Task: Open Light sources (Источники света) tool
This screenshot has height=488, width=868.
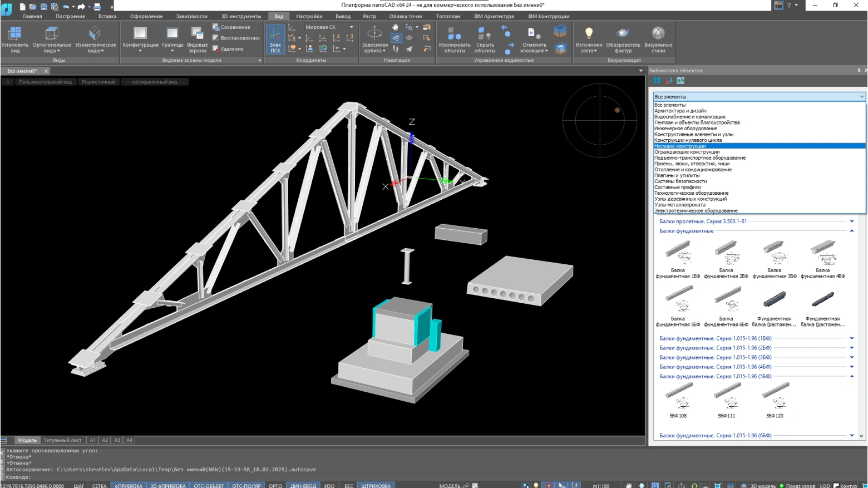Action: coord(589,34)
